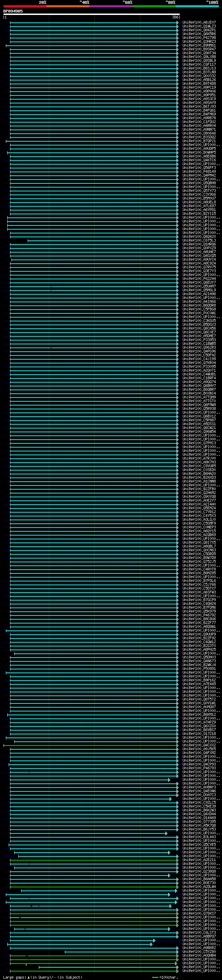Select the UniRef100_A9PC19 label

[x=199, y=87]
